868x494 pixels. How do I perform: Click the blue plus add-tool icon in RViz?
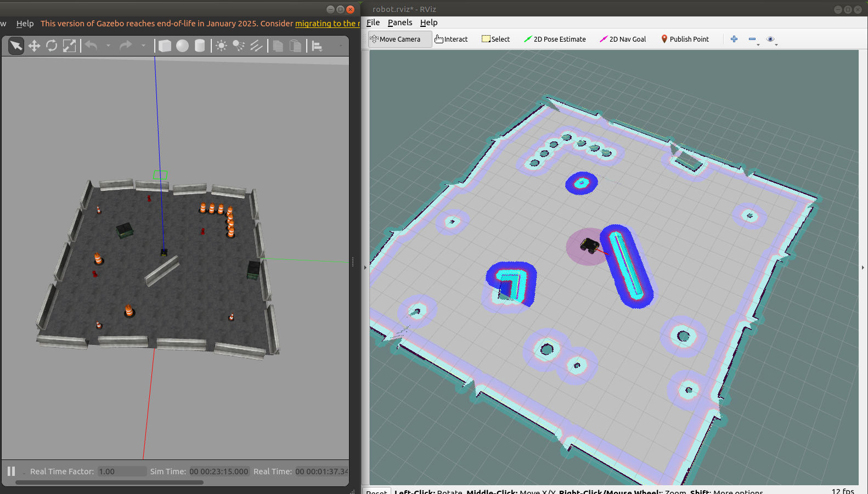tap(734, 39)
